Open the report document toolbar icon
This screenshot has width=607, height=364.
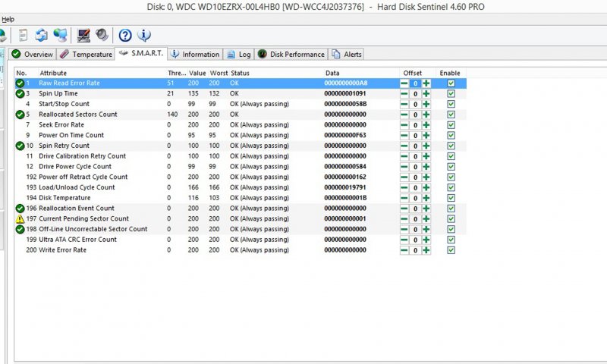pyautogui.click(x=24, y=35)
